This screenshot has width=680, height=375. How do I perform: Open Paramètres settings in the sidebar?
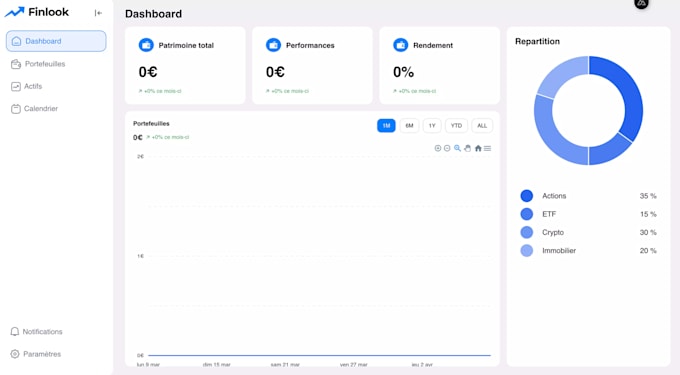(36, 354)
